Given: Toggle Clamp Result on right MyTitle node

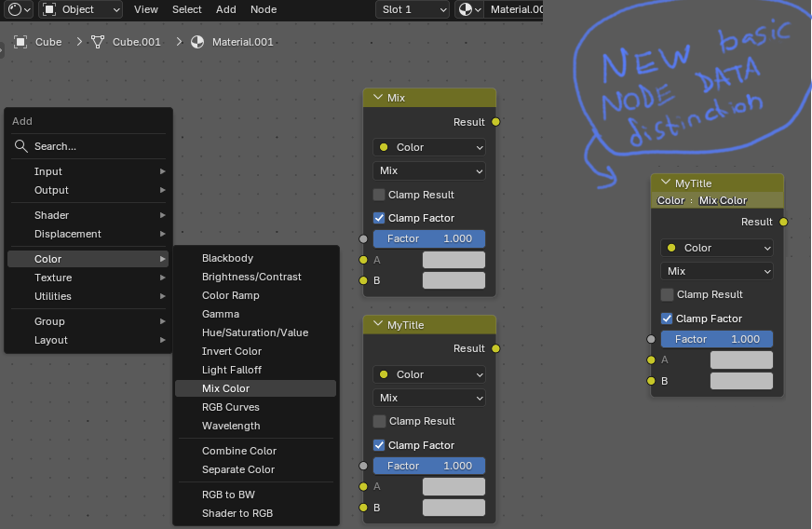Looking at the screenshot, I should (x=667, y=295).
